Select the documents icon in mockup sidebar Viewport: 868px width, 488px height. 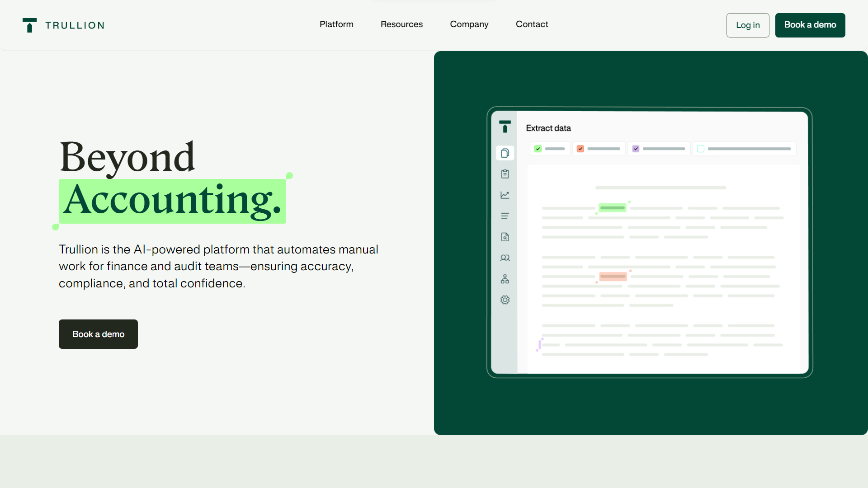505,153
